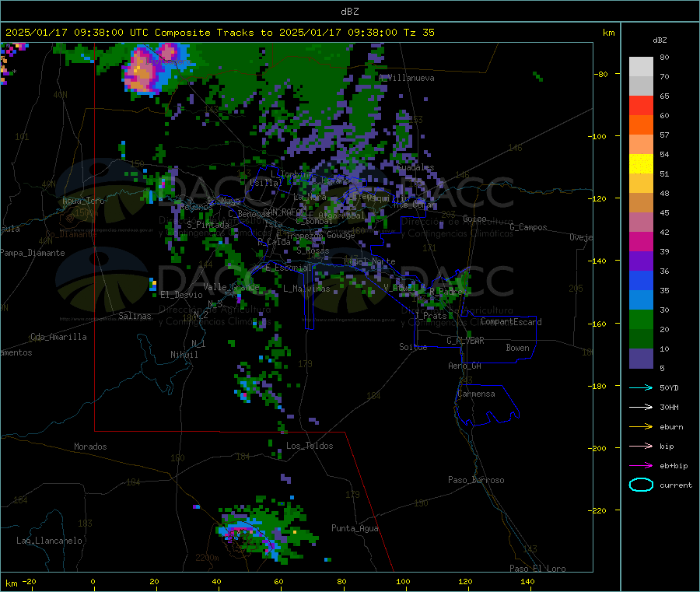Click the 'A_Villanueva' place label

[x=406, y=78]
